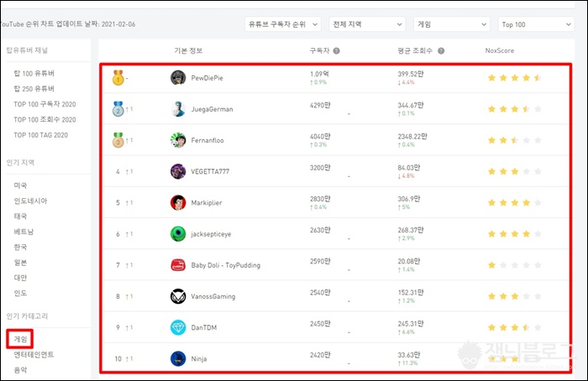Click chart update date 2021-02-06

click(x=118, y=24)
